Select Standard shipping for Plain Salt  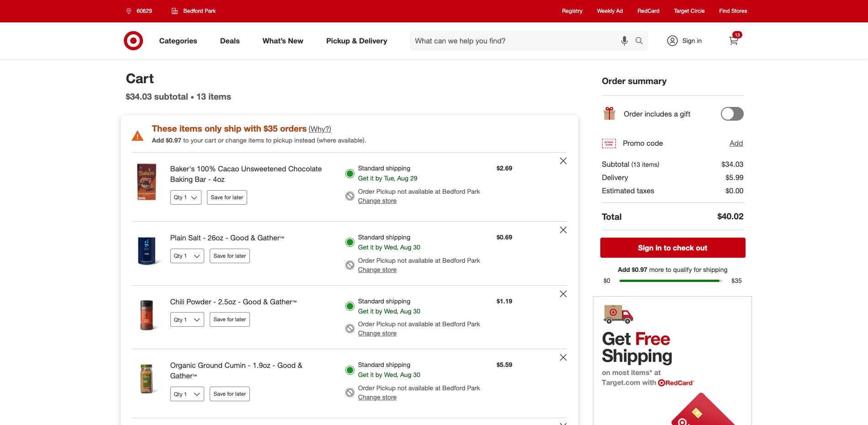350,242
